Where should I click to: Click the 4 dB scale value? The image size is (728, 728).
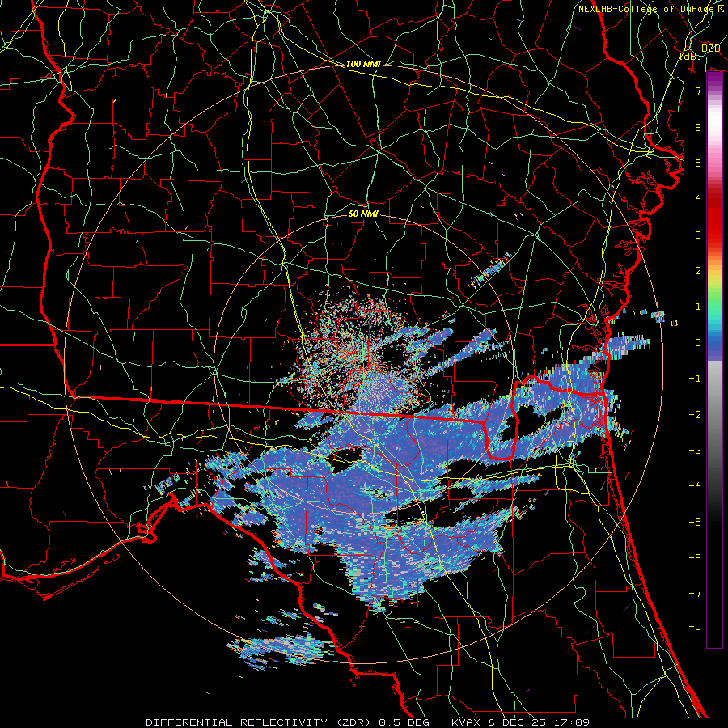click(x=698, y=199)
